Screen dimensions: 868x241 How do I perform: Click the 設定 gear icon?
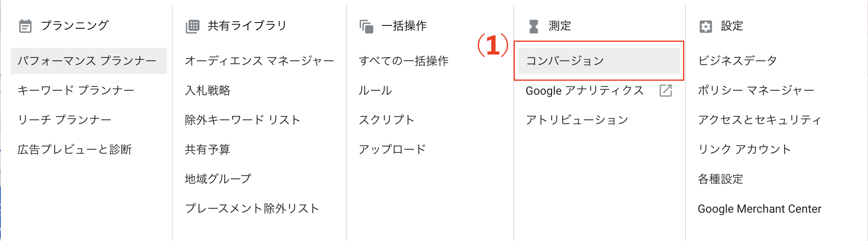point(706,27)
